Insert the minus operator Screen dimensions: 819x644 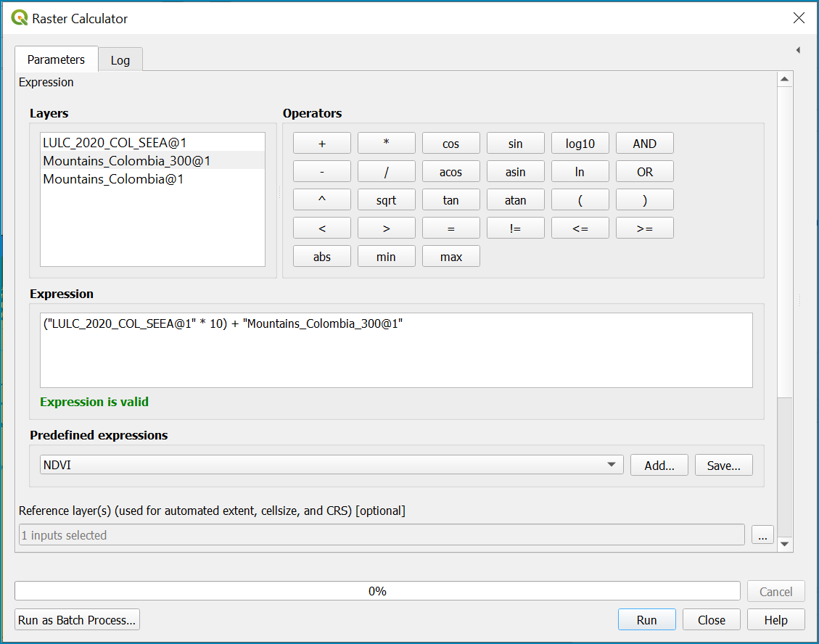pos(322,171)
